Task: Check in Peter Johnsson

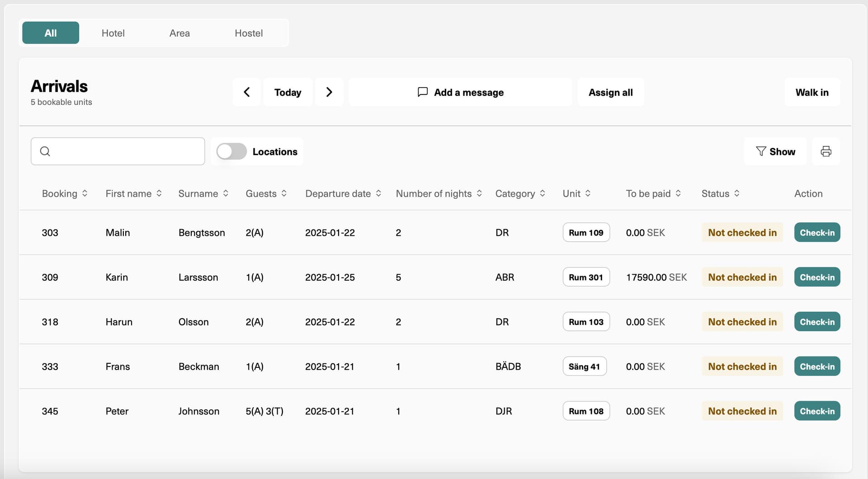Action: pyautogui.click(x=817, y=411)
